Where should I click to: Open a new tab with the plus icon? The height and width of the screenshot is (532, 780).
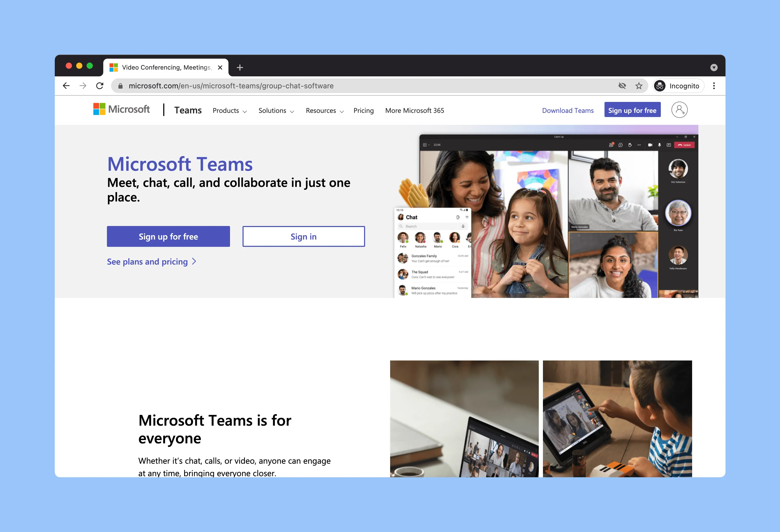click(x=240, y=68)
